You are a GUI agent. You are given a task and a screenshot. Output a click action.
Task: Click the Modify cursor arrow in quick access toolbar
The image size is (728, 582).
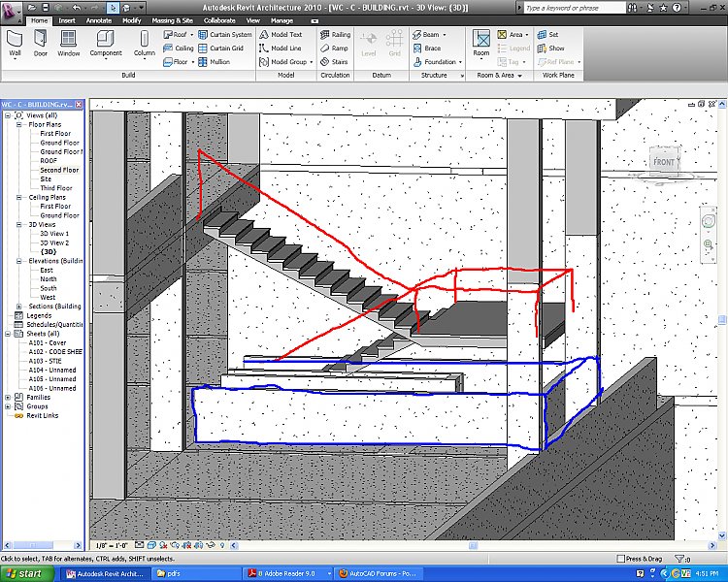113,8
